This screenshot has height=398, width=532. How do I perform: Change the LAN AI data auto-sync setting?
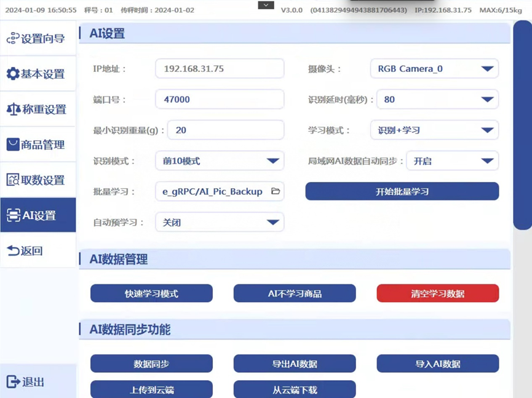(x=452, y=161)
